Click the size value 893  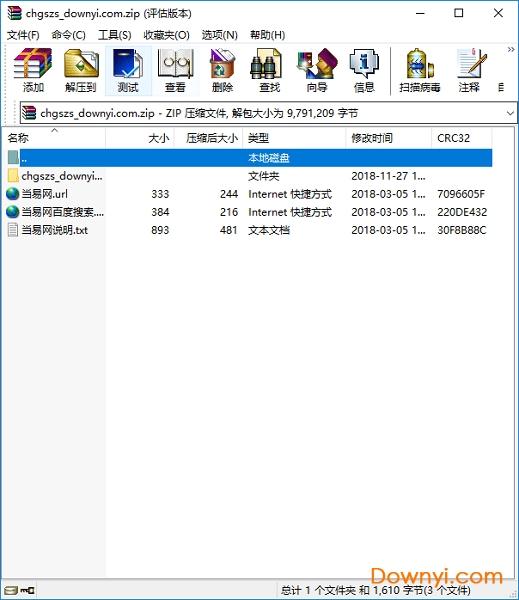160,230
